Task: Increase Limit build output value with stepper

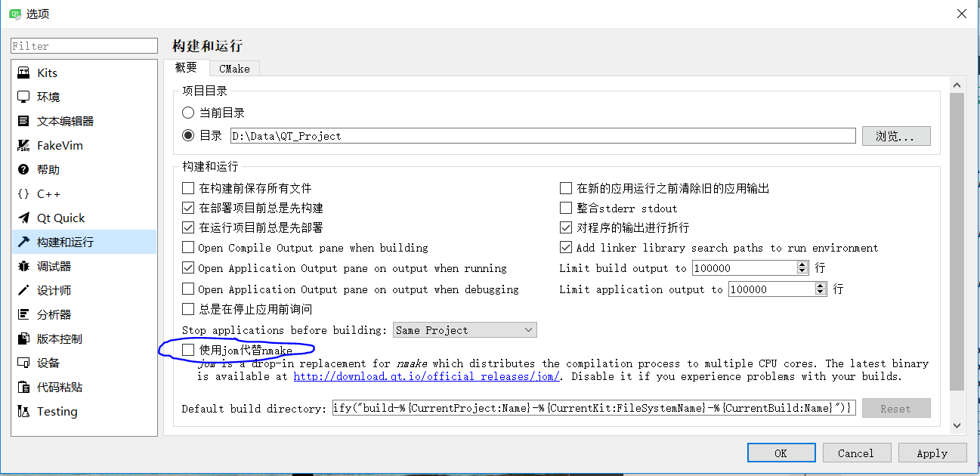Action: [x=803, y=264]
